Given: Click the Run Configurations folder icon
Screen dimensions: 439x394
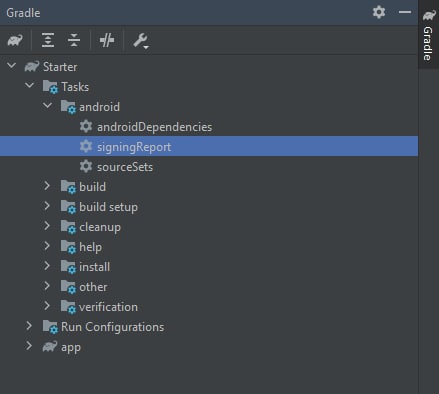Looking at the screenshot, I should 50,327.
